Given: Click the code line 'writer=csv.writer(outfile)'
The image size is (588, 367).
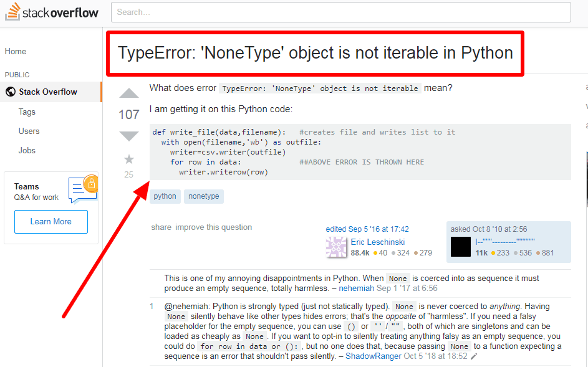Looking at the screenshot, I should click(228, 152).
